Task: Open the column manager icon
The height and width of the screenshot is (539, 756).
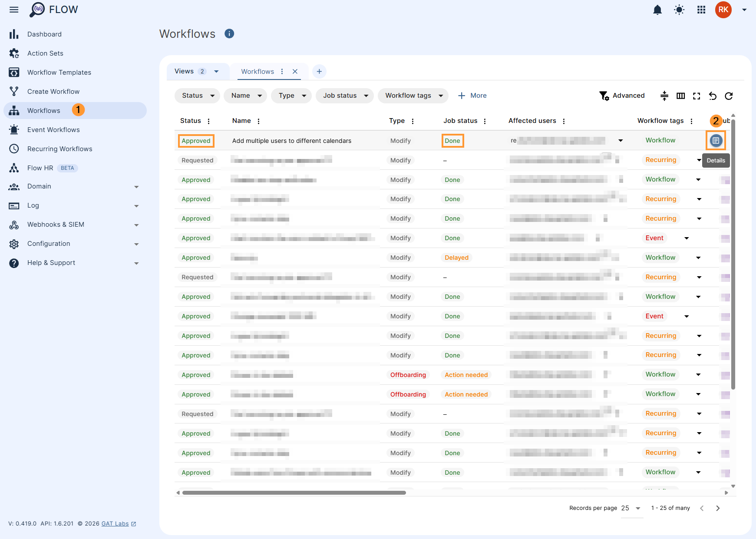Action: (x=680, y=96)
